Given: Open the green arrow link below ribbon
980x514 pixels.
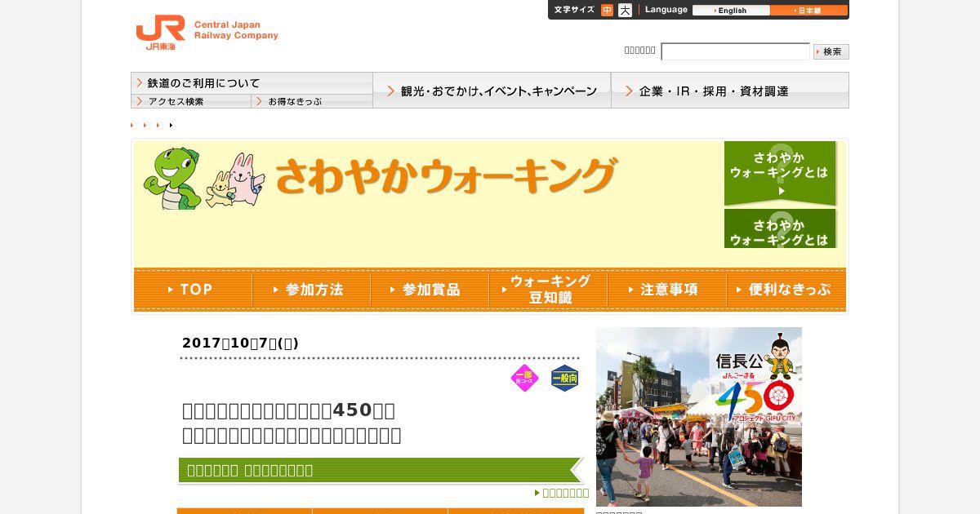Looking at the screenshot, I should (x=562, y=493).
